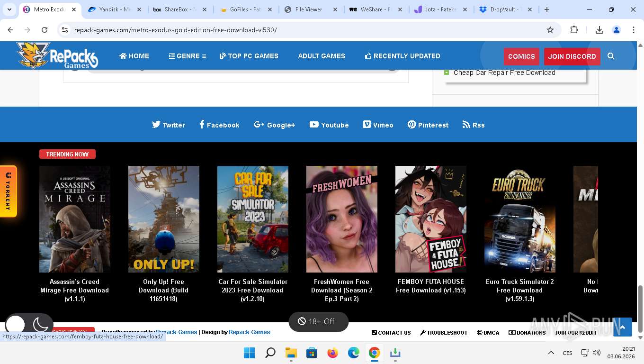Open Windows Start menu

click(x=249, y=353)
